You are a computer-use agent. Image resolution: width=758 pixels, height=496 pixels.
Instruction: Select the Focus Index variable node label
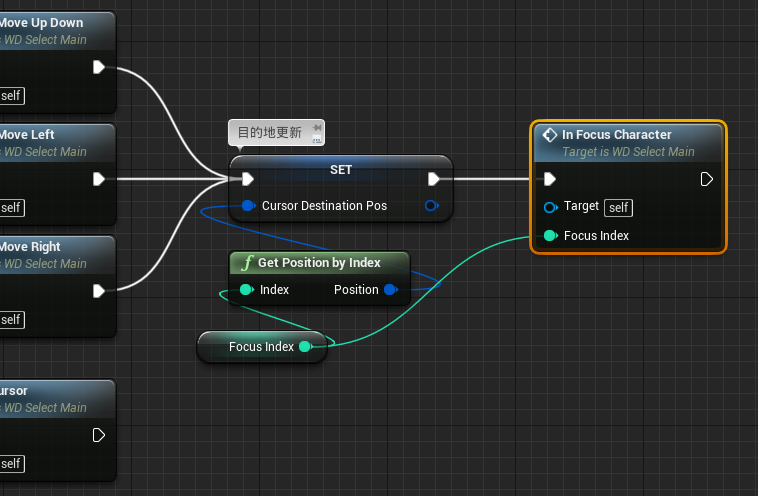pyautogui.click(x=261, y=347)
